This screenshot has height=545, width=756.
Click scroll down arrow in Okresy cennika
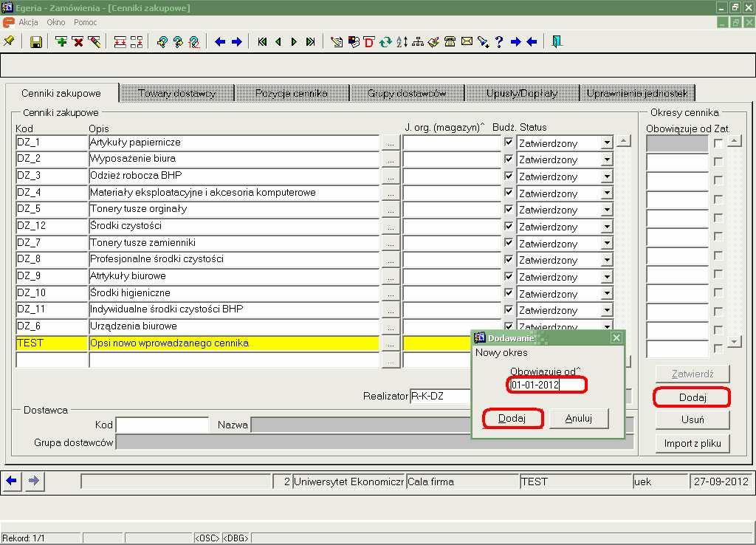coord(734,341)
